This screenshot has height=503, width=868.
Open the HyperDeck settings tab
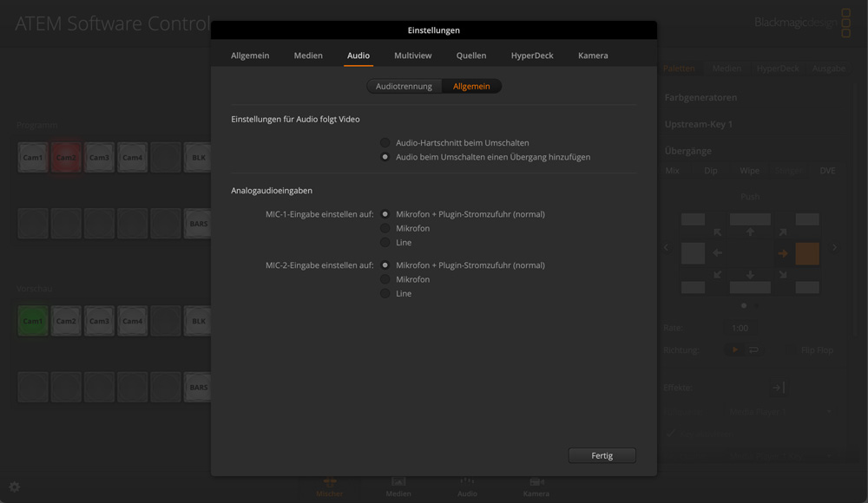point(532,56)
